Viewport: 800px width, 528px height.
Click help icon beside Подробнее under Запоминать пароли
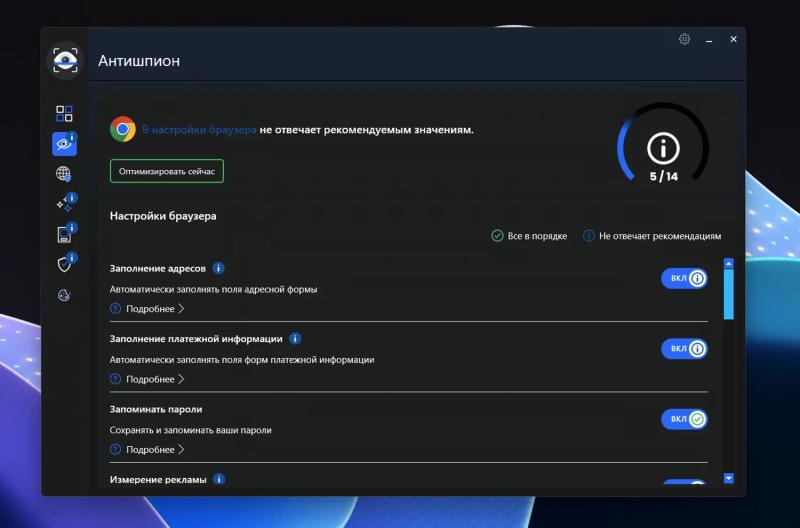(x=115, y=449)
